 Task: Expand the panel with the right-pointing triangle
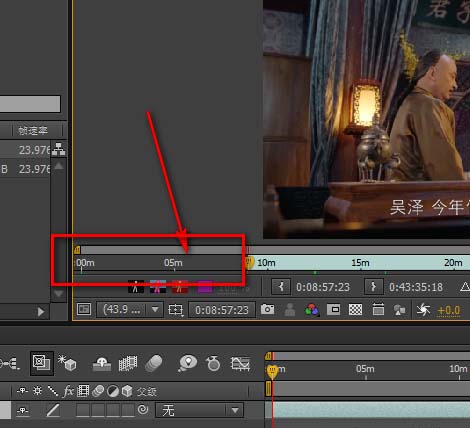coord(41,312)
